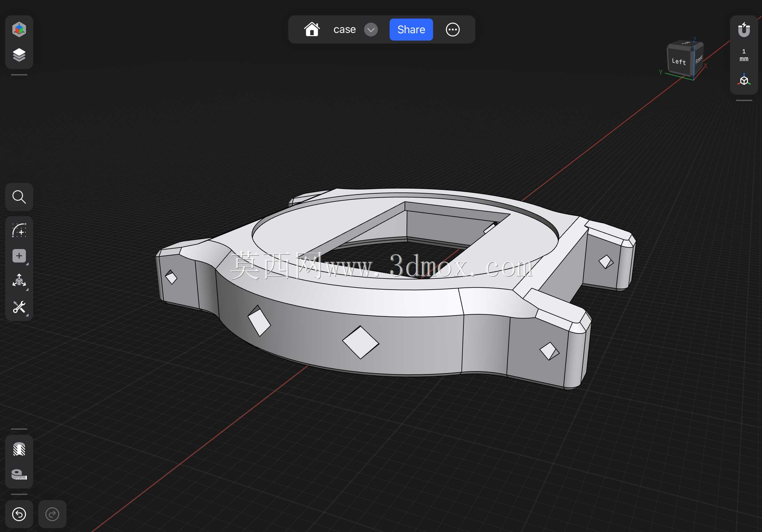Click the case design name
Screen dimensions: 762x532
pyautogui.click(x=345, y=29)
